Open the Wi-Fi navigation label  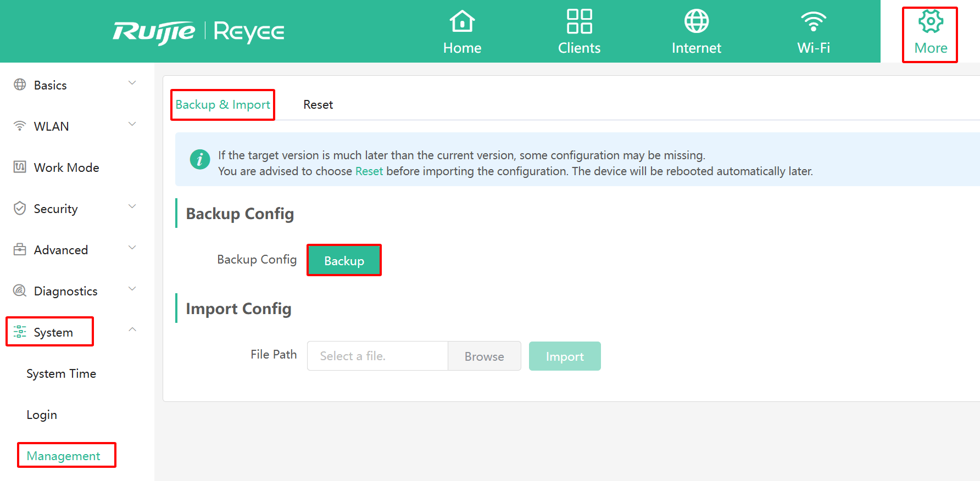point(813,48)
